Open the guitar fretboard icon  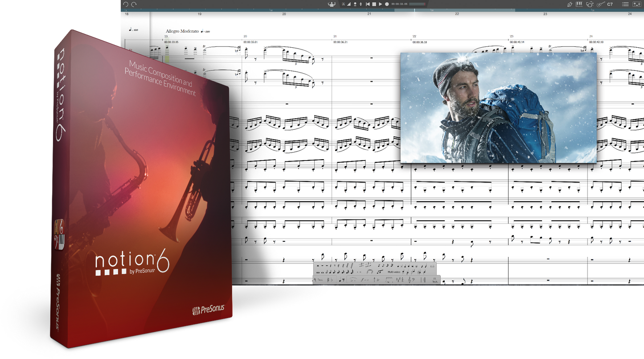[600, 4]
